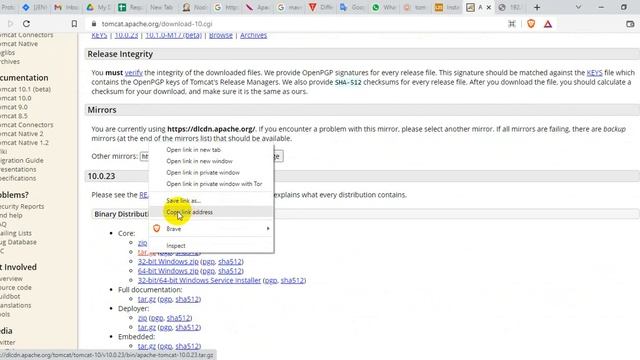Open sidebar Tomcat 8.5 documentation
This screenshot has height=360, width=640.
[14, 116]
